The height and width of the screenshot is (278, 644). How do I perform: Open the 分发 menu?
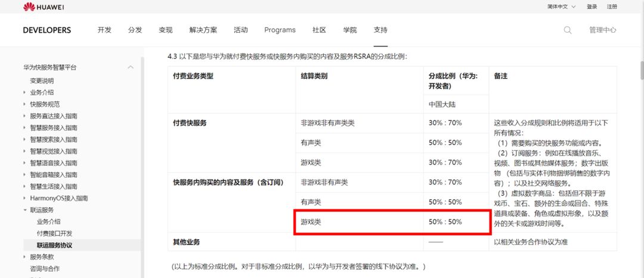tap(135, 30)
